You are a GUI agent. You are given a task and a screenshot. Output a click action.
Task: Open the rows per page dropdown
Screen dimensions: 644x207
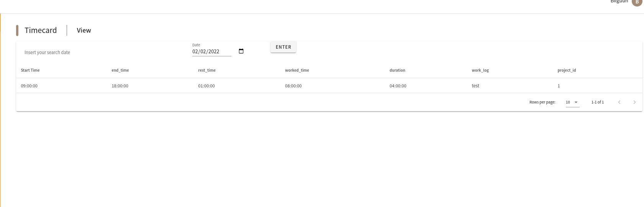click(572, 102)
